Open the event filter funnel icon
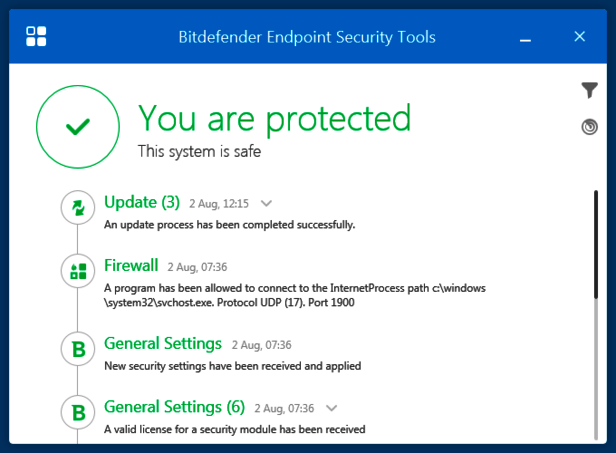This screenshot has height=453, width=616. click(x=590, y=91)
